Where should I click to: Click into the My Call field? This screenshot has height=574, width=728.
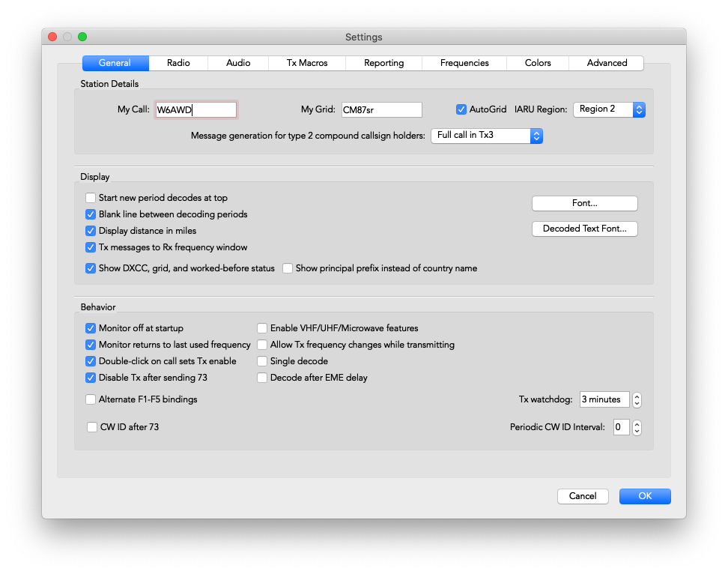[x=195, y=110]
